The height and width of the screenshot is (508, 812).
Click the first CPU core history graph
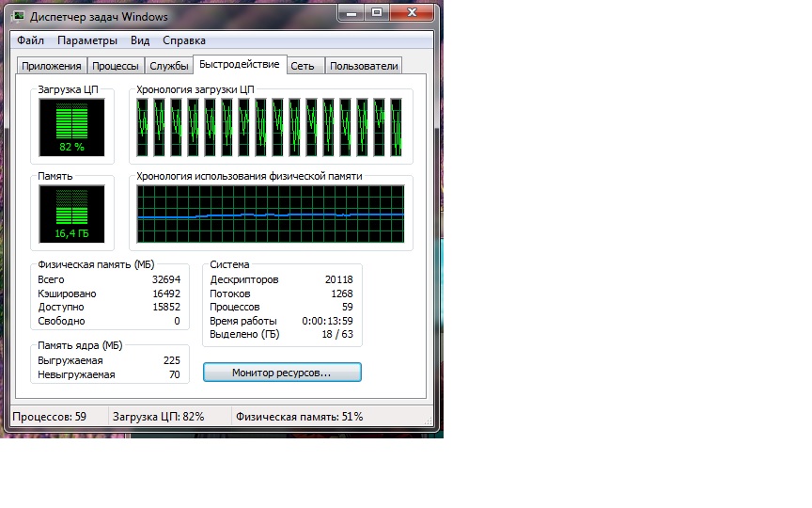pyautogui.click(x=143, y=128)
